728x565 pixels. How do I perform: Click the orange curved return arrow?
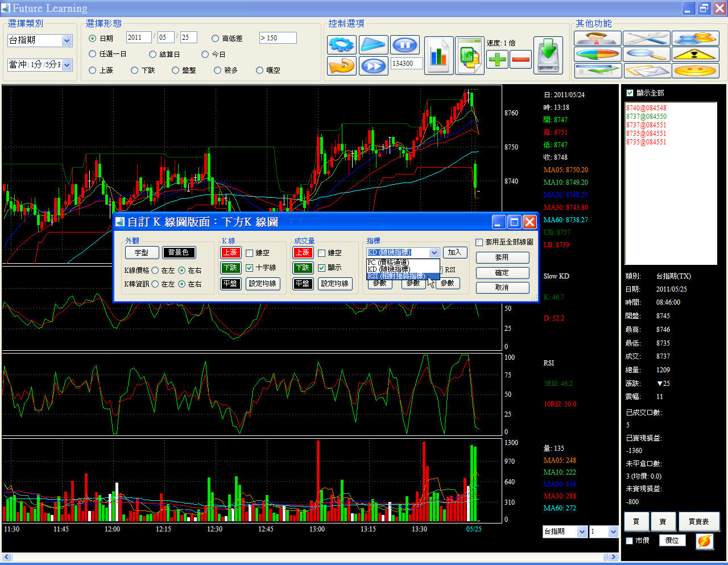tap(342, 65)
